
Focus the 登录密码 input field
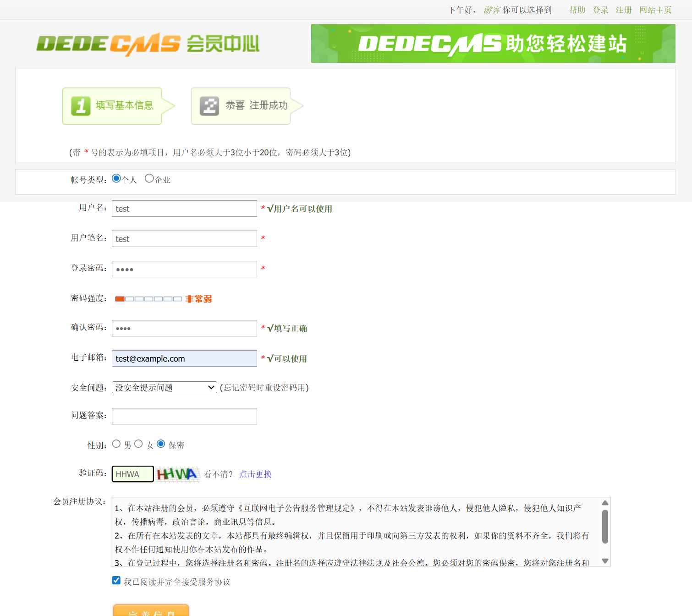click(x=184, y=269)
